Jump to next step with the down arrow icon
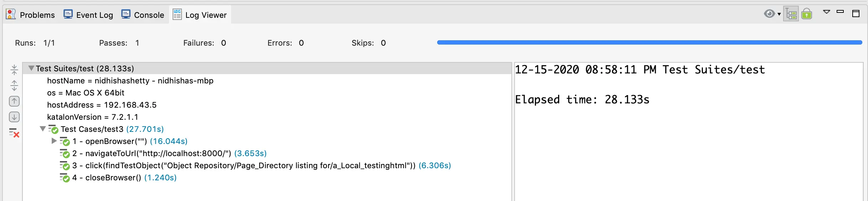 coord(14,117)
